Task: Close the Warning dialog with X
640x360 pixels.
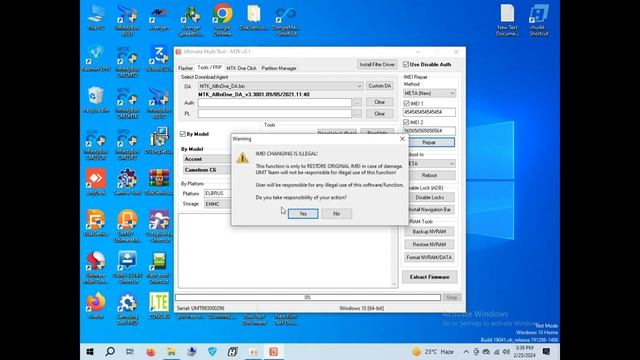Action: coord(402,139)
